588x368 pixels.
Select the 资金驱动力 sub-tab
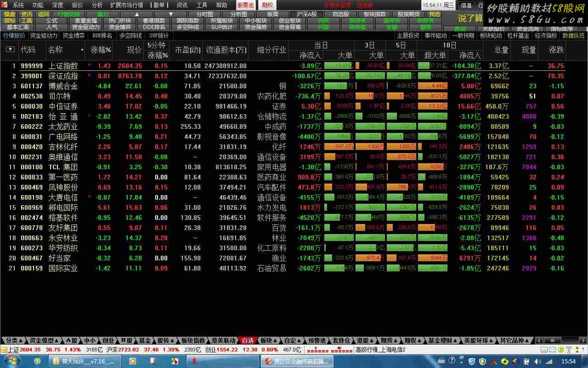tap(44, 35)
